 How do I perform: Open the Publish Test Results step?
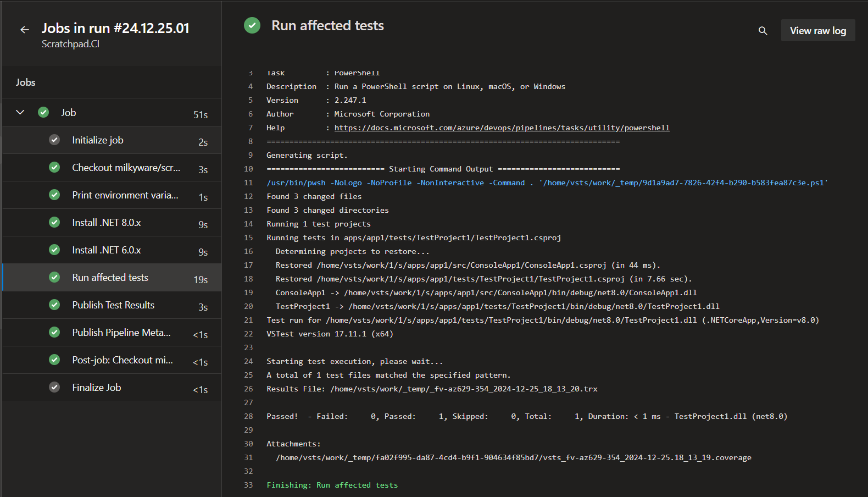pyautogui.click(x=112, y=305)
